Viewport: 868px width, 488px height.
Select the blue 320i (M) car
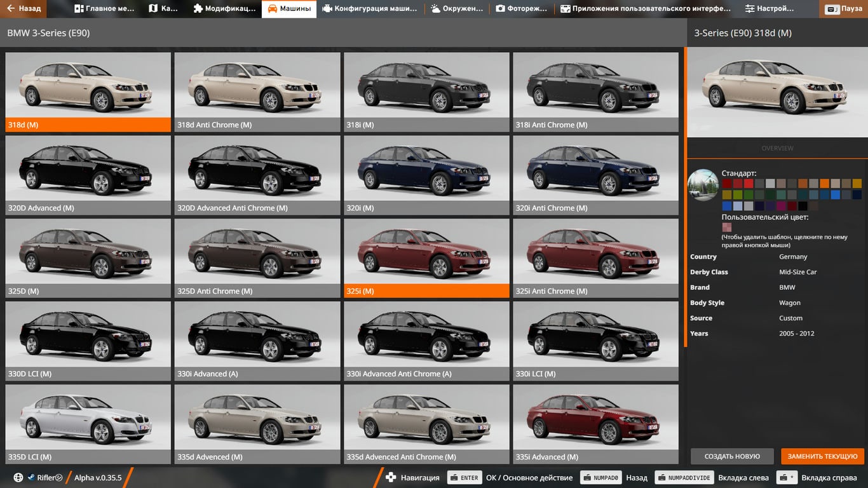pyautogui.click(x=426, y=175)
